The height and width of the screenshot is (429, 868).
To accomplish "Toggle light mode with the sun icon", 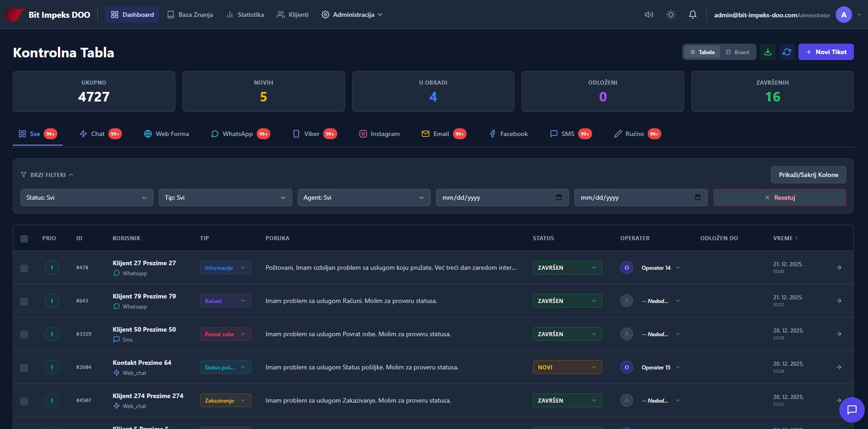I will (671, 14).
